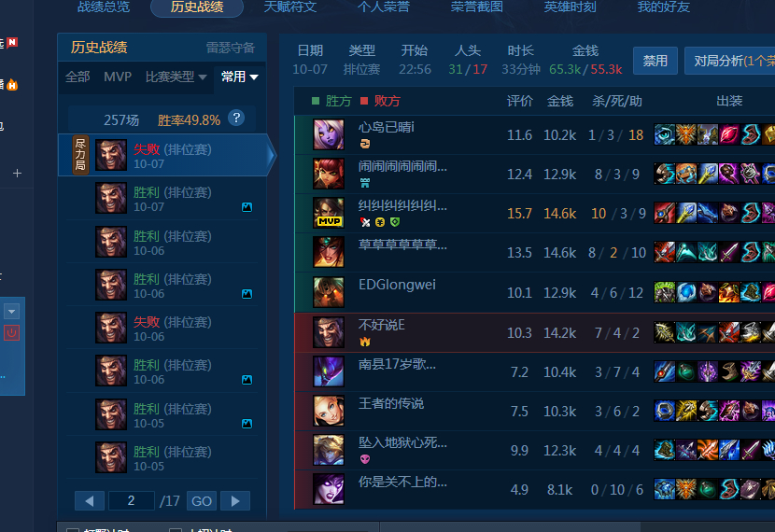Tick the checkbox at the bottom left
The height and width of the screenshot is (532, 775).
coord(73,530)
